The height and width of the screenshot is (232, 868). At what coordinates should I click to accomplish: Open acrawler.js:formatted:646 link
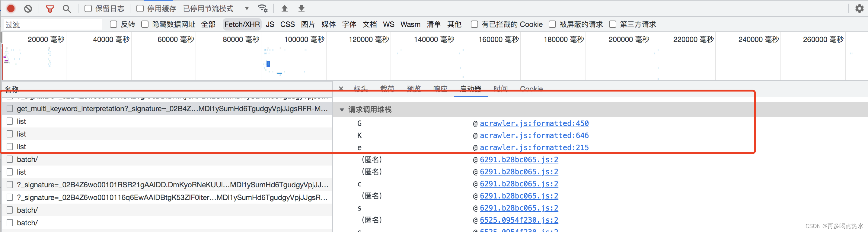(534, 136)
